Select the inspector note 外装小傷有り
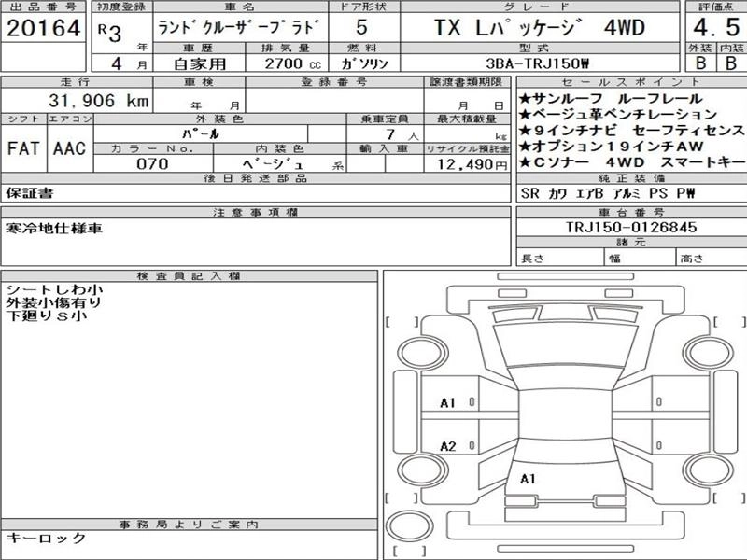The height and width of the screenshot is (560, 747). point(54,301)
